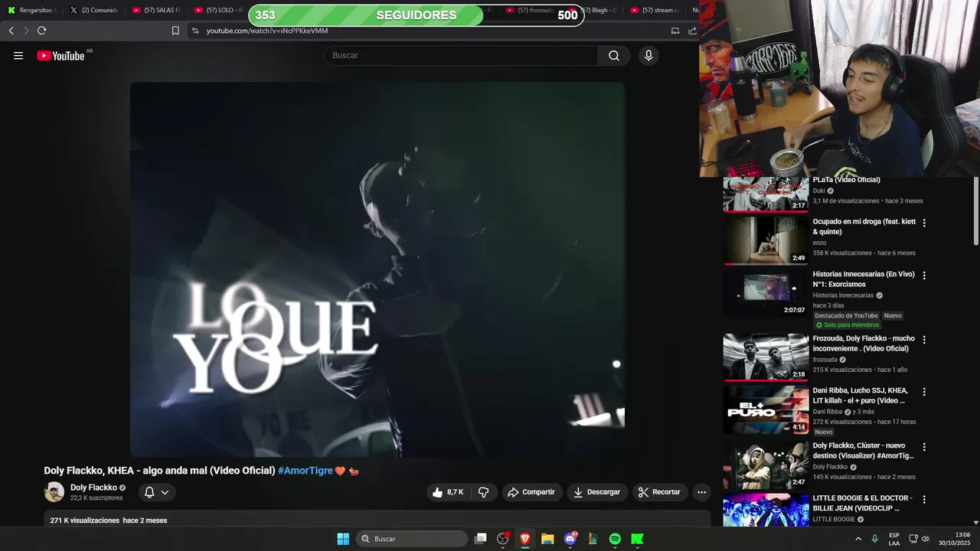This screenshot has width=980, height=551.
Task: Open options menu for BILLIE JEAN video
Action: [x=924, y=499]
